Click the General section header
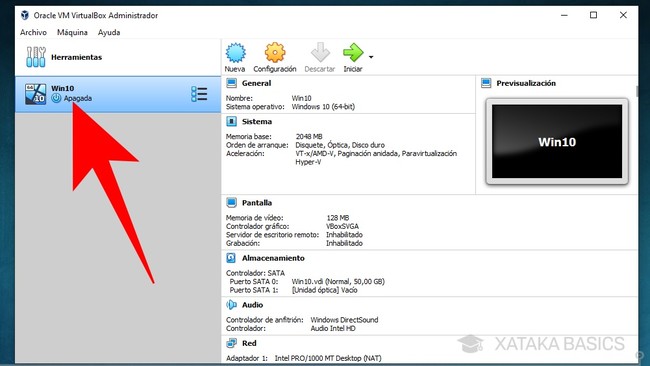 pos(256,83)
